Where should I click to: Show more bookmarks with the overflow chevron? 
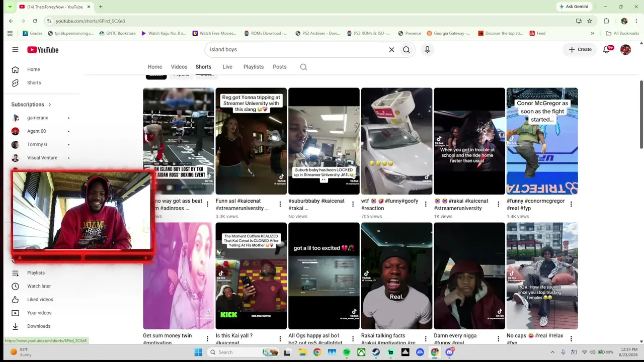coord(592,33)
